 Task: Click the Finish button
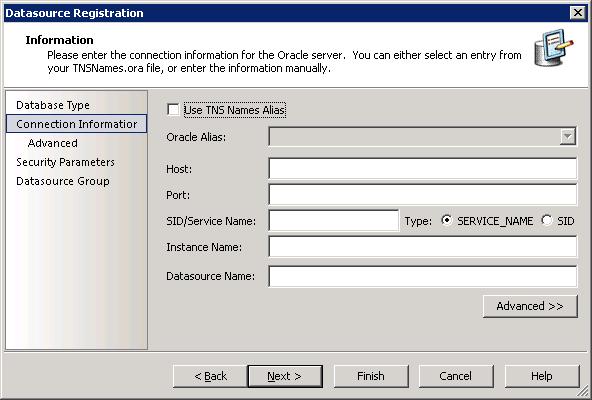click(371, 376)
